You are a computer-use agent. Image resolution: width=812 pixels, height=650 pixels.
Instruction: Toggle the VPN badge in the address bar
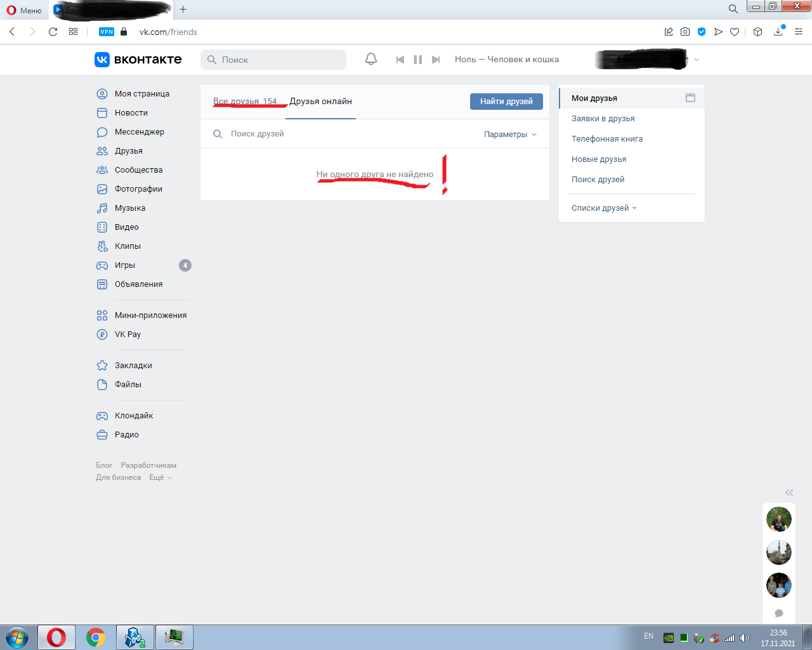pyautogui.click(x=107, y=32)
